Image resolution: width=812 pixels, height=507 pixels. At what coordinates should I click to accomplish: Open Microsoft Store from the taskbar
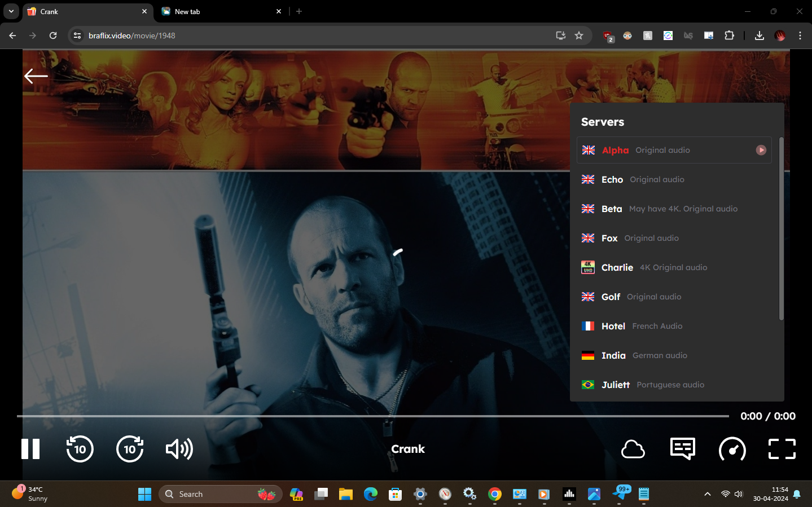396,494
